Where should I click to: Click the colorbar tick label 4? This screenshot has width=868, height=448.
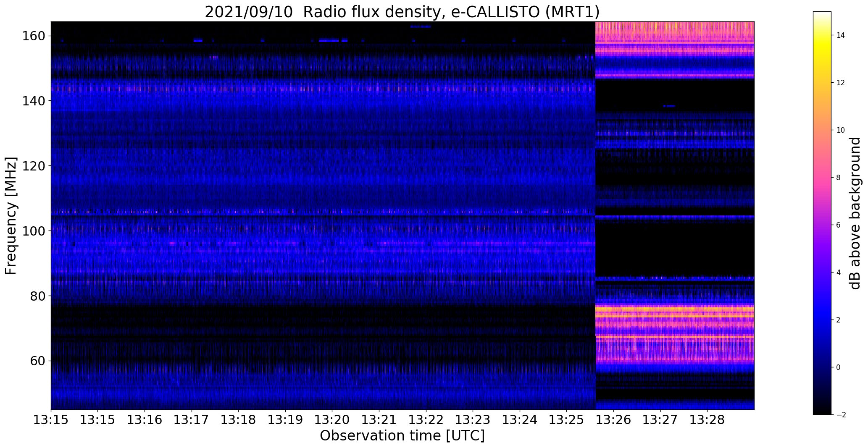838,272
